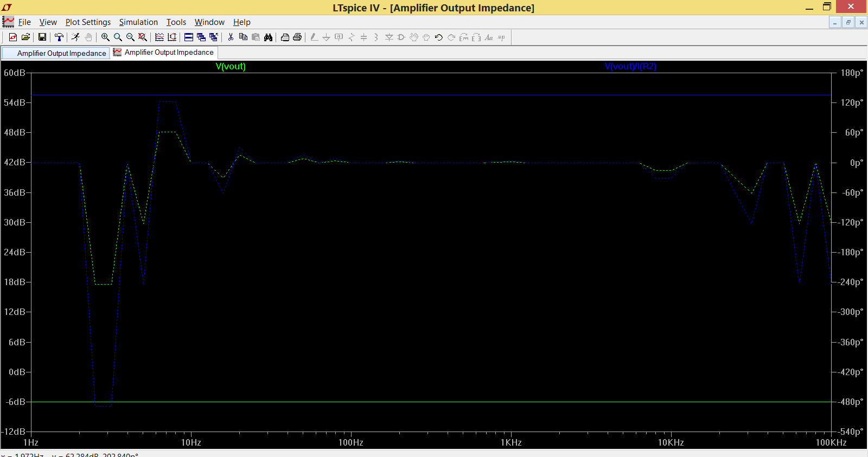Open the Tools menu

coord(176,22)
